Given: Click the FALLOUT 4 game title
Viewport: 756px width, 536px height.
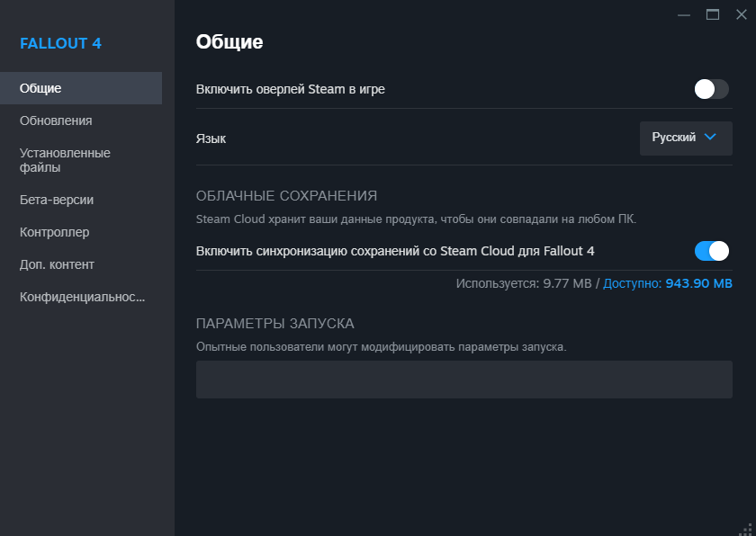Looking at the screenshot, I should click(x=60, y=43).
